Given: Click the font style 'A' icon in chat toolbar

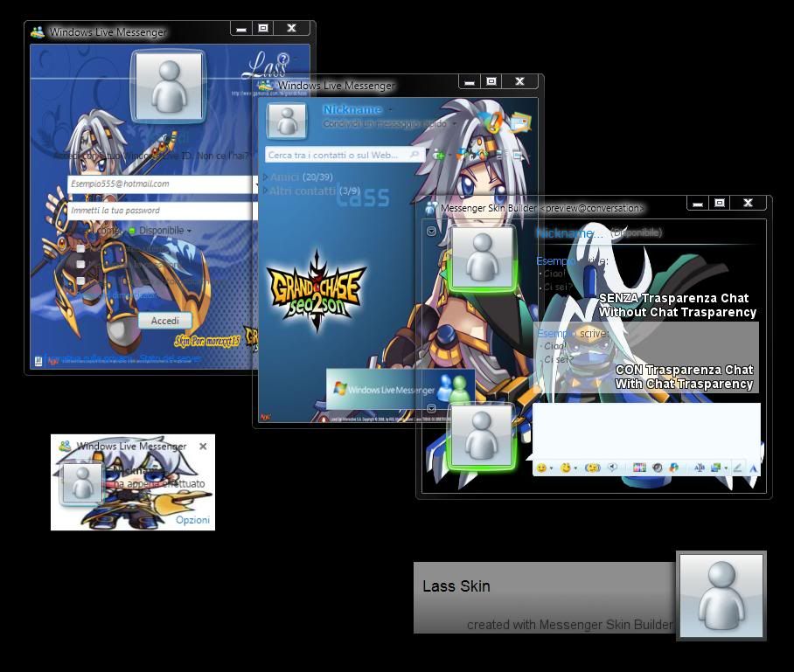Looking at the screenshot, I should 753,468.
